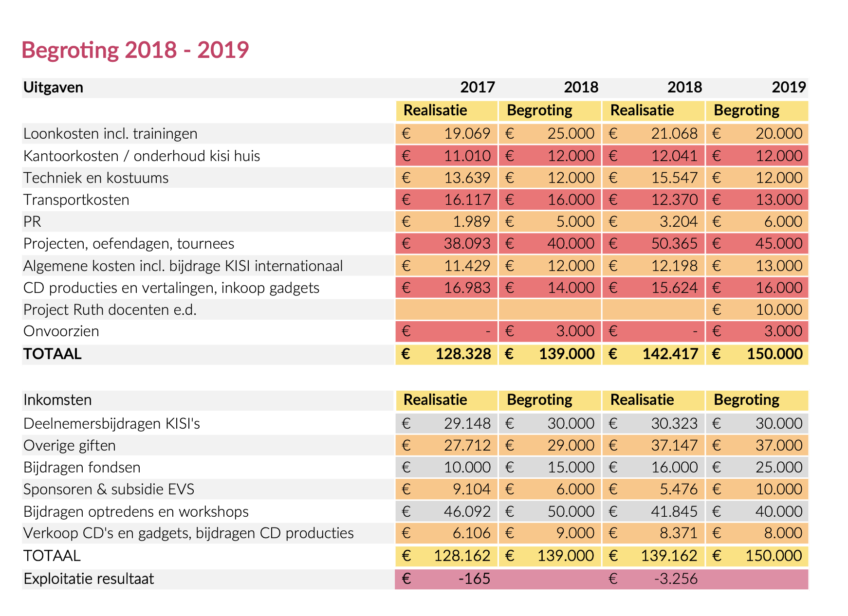This screenshot has width=848, height=616.
Task: Click the 3.204 PR value
Action: (x=679, y=222)
